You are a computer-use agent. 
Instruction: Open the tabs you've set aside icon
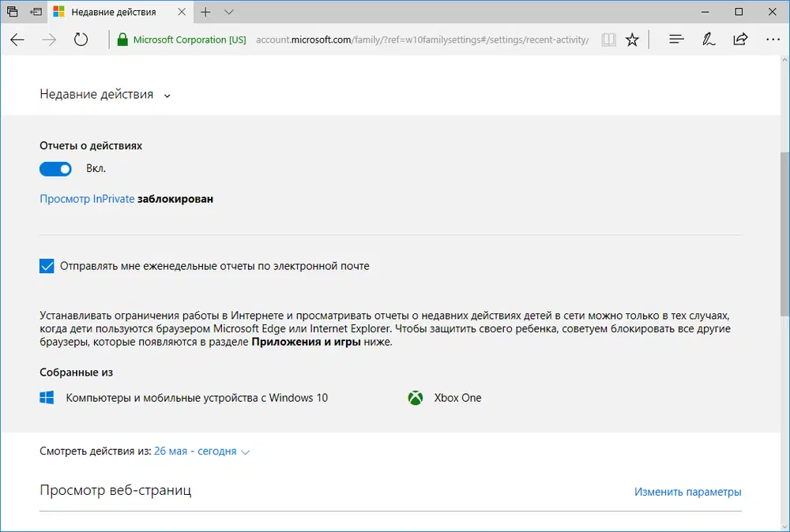tap(12, 12)
